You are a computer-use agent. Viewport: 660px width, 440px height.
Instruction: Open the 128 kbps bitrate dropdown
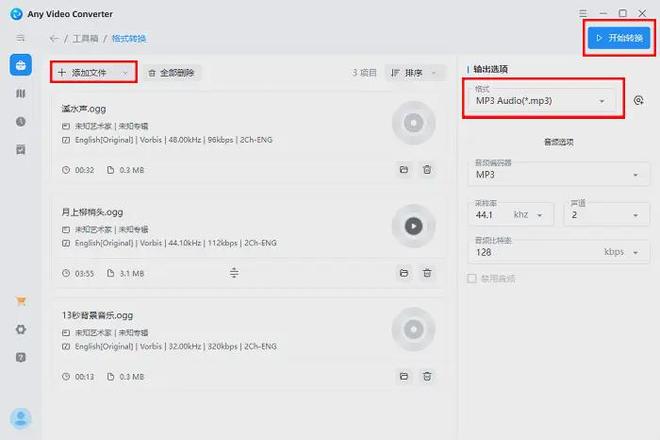(x=558, y=252)
